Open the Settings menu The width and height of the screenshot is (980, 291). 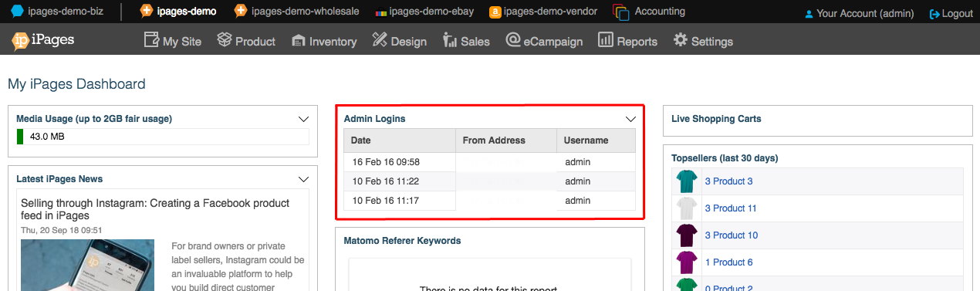point(703,40)
